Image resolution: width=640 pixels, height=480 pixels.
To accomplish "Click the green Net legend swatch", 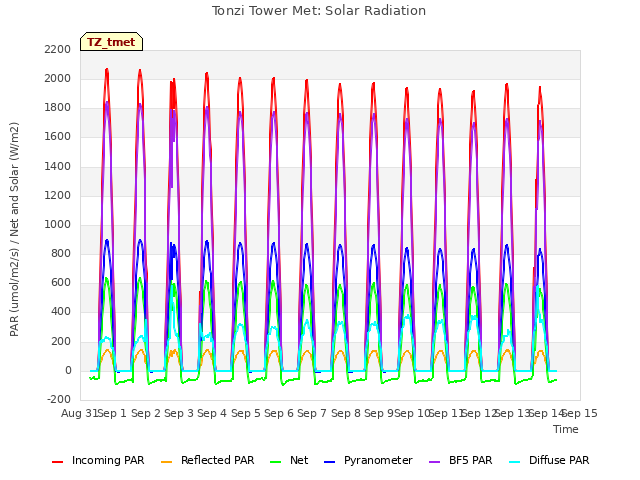I will 276,462.
